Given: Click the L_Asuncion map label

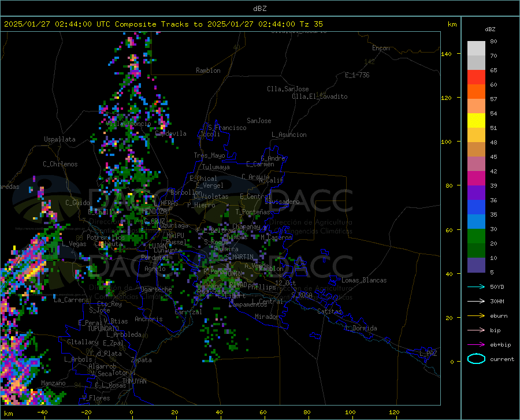Looking at the screenshot, I should (x=289, y=135).
